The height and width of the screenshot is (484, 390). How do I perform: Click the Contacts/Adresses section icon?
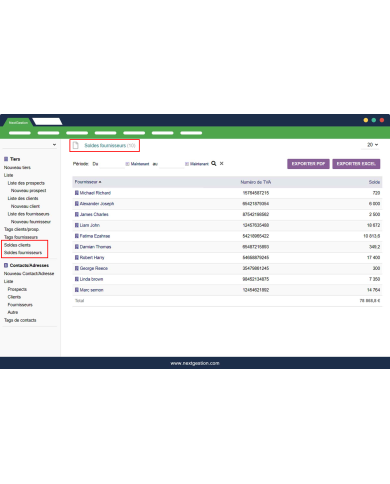coord(6,265)
